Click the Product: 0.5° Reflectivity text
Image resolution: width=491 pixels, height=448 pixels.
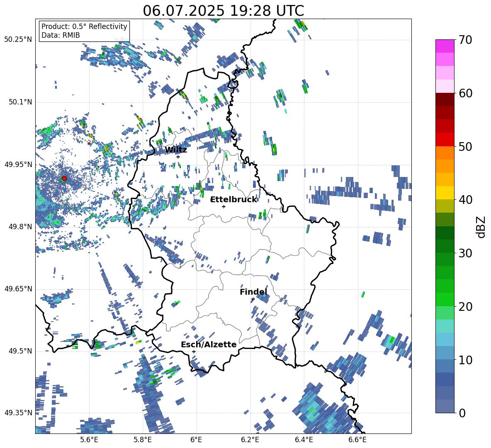click(84, 26)
